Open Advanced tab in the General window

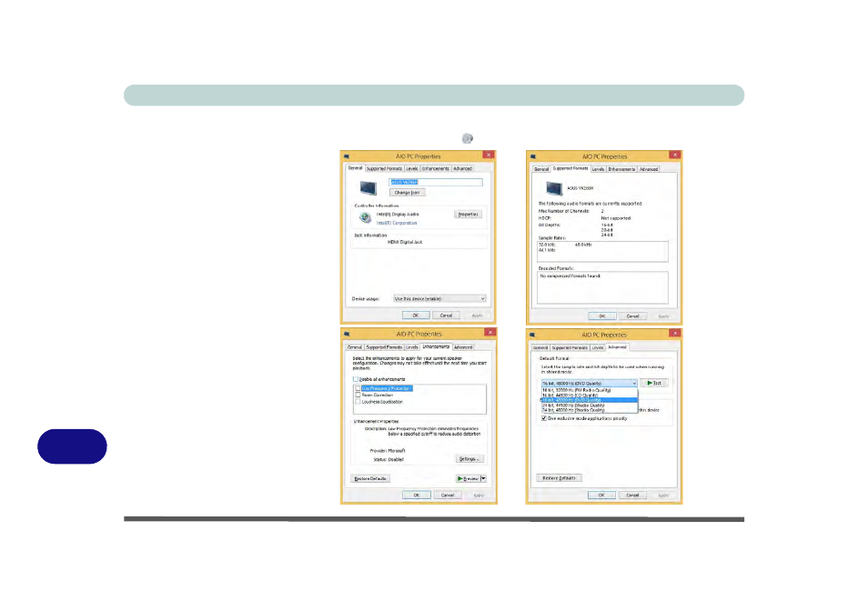[463, 168]
